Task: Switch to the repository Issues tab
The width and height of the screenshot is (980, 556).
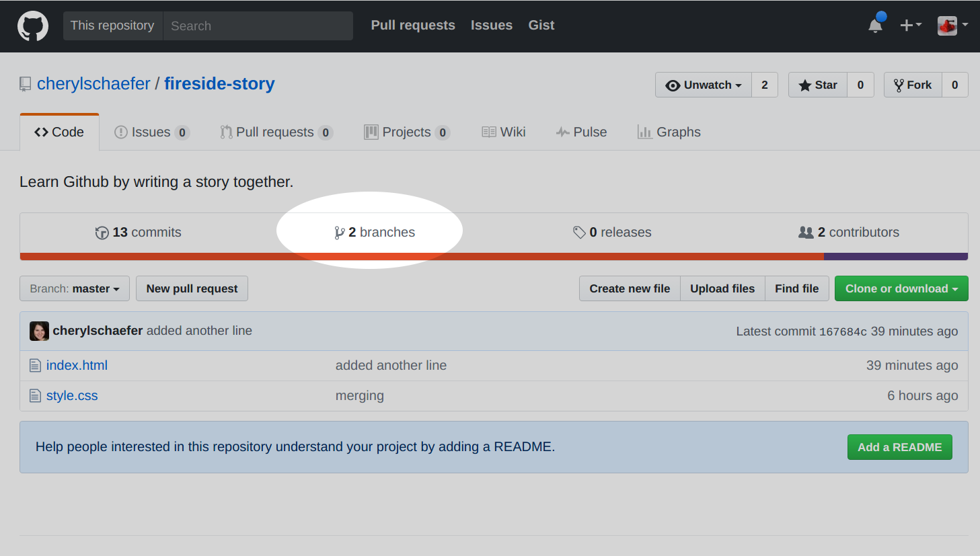Action: [x=152, y=132]
